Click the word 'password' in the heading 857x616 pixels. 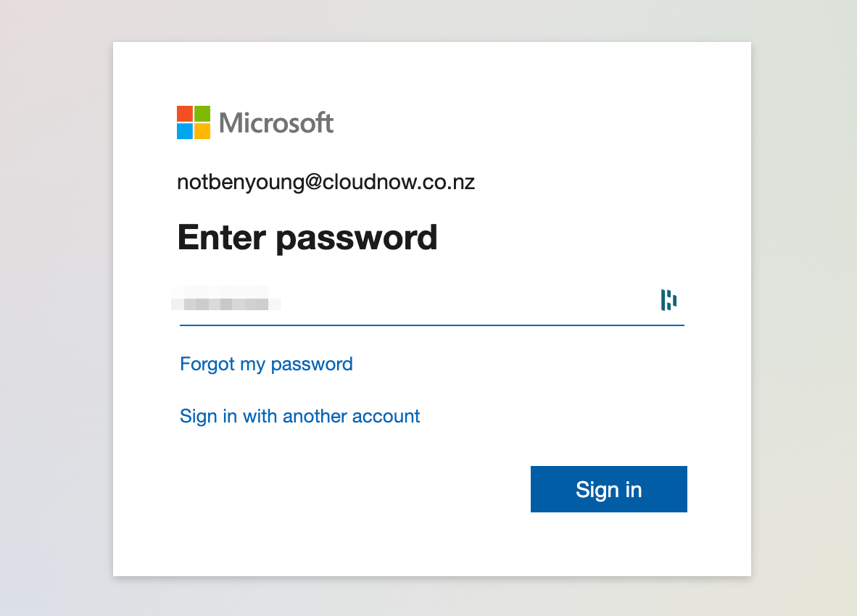[x=356, y=238]
